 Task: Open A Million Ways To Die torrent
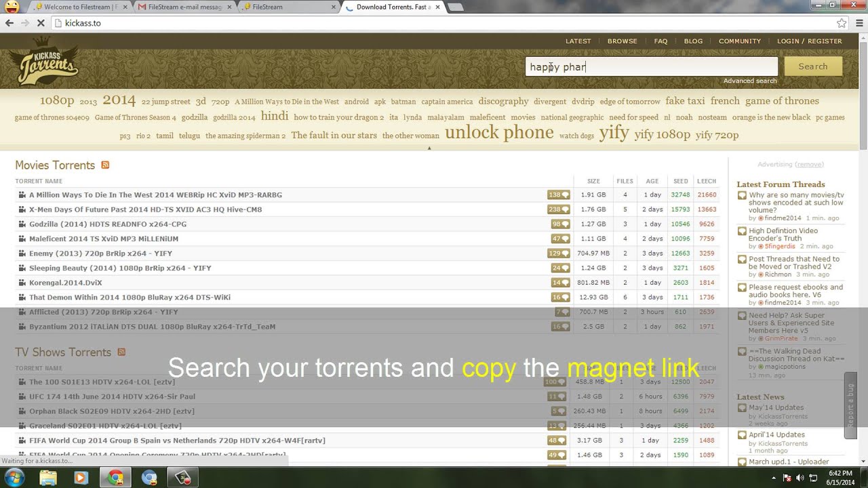pos(155,195)
